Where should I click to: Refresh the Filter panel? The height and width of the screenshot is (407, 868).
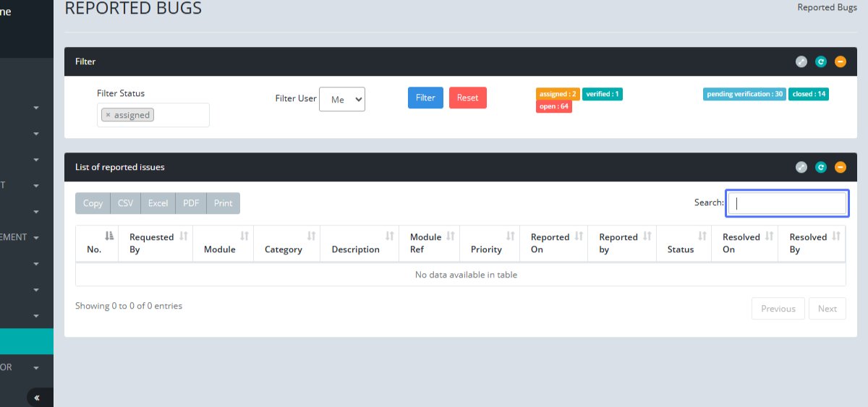820,61
